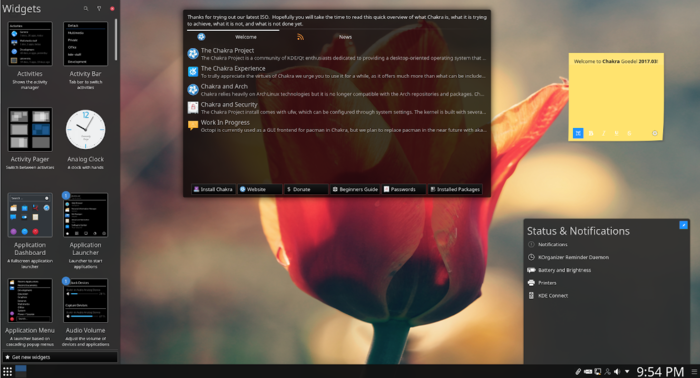Screen dimensions: 700x378
Task: Click the widgets list scrollbar
Action: pos(116,39)
